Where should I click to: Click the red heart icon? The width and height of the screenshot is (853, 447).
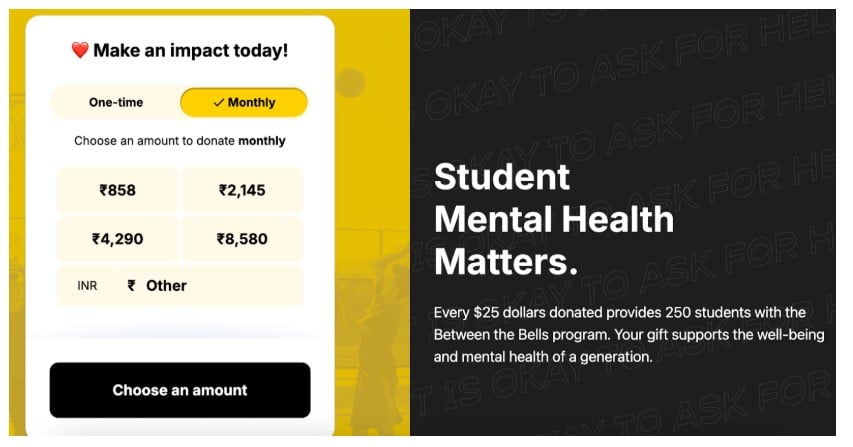tap(80, 50)
